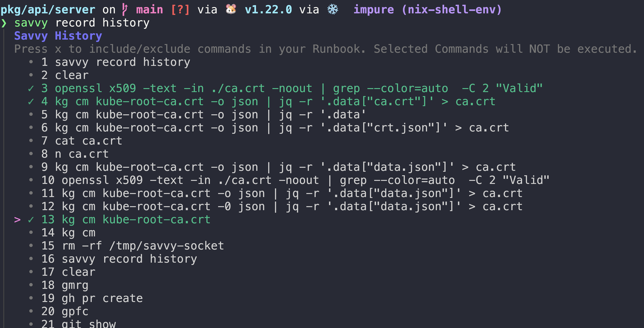
Task: Select command 12 with the -0 json flag
Action: 282,206
